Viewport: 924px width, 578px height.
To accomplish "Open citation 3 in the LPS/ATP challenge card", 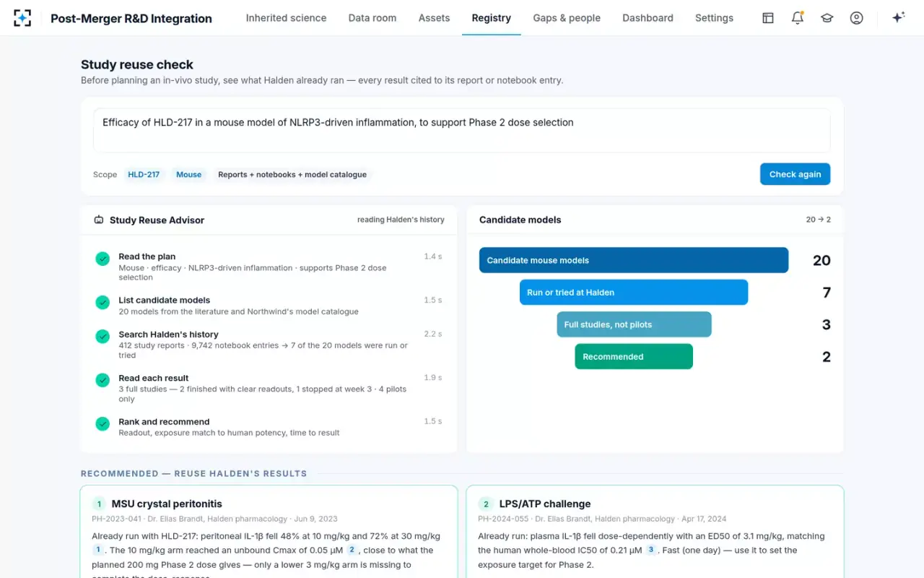I will (650, 550).
